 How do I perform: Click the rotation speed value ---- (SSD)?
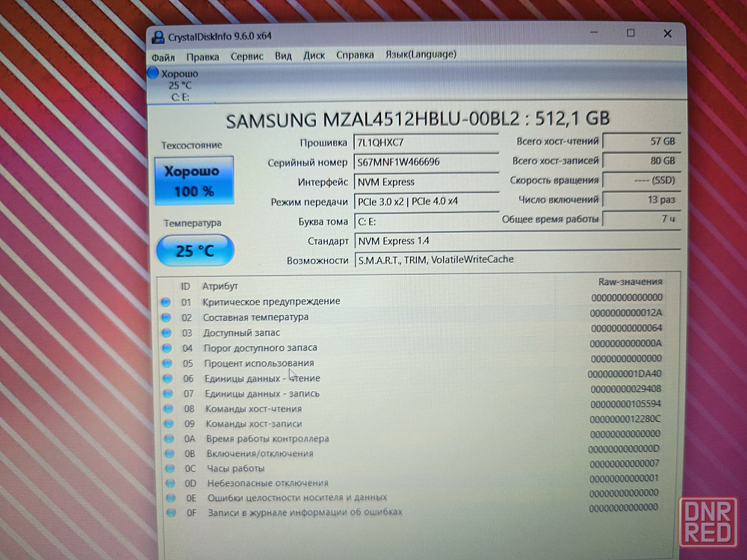tap(641, 181)
